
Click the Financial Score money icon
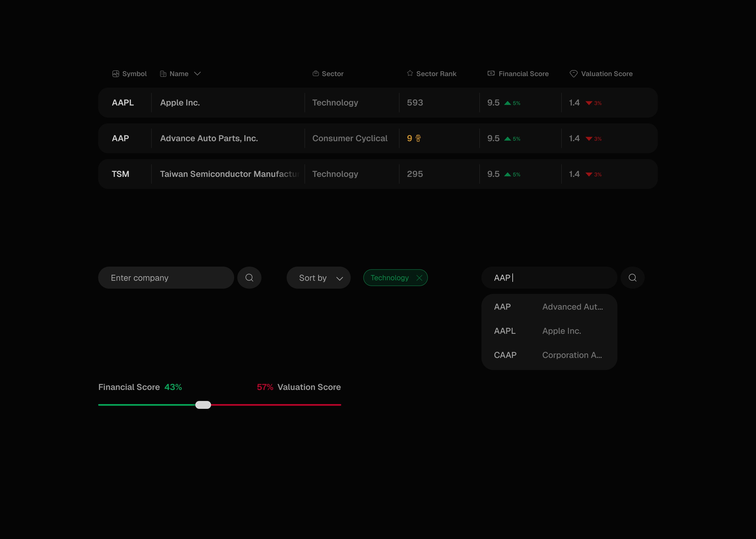(491, 73)
